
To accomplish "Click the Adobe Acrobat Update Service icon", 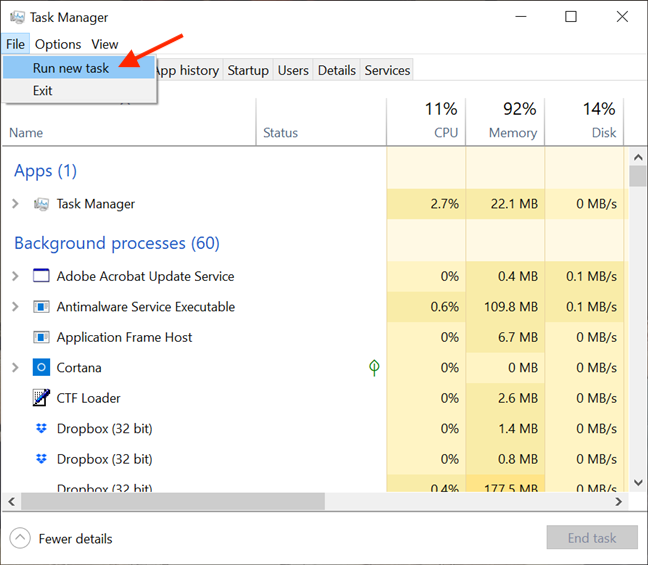I will tap(41, 276).
